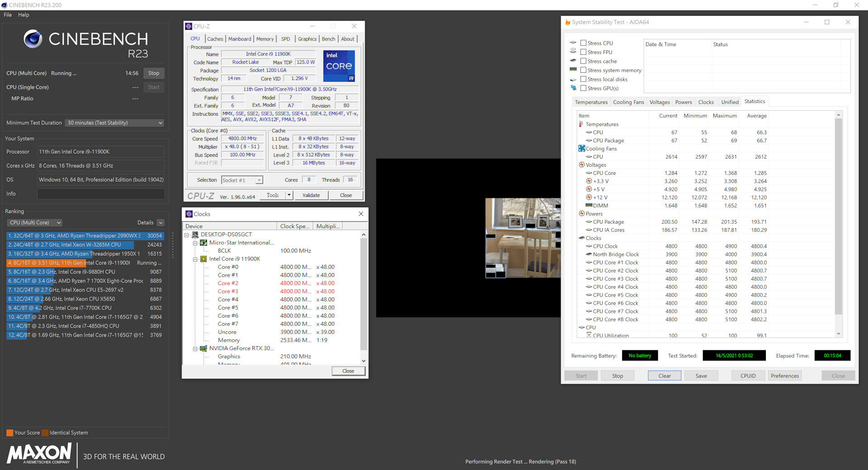
Task: Click the Cinebench render preview image
Action: 523,238
